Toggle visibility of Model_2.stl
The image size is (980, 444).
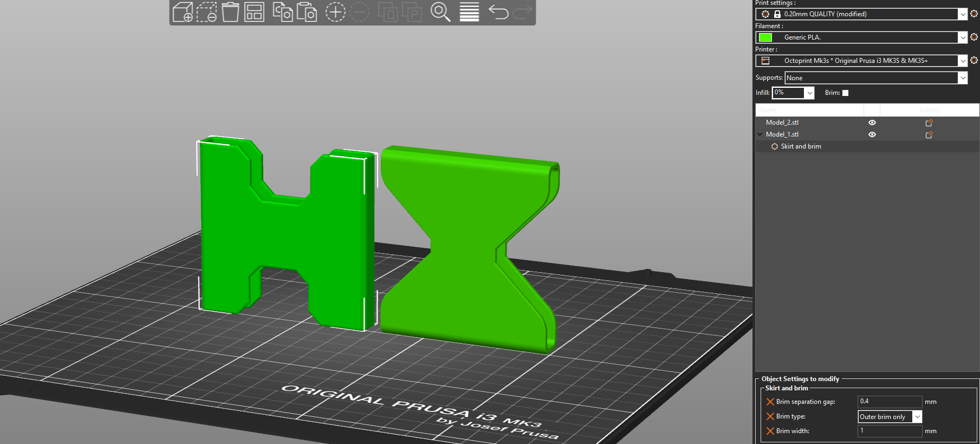click(x=872, y=123)
